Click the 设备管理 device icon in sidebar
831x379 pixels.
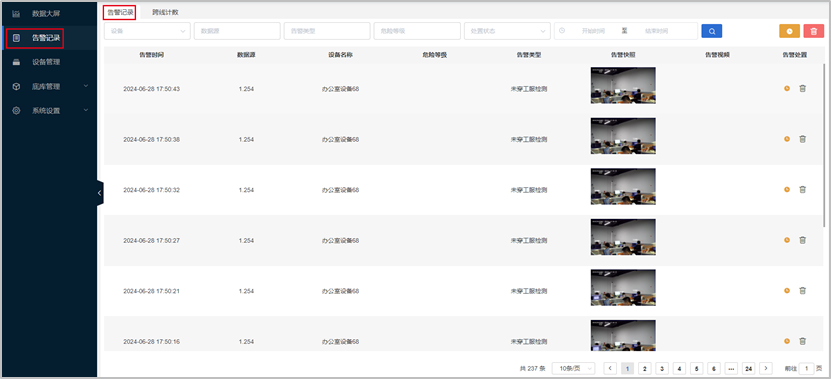pyautogui.click(x=16, y=62)
